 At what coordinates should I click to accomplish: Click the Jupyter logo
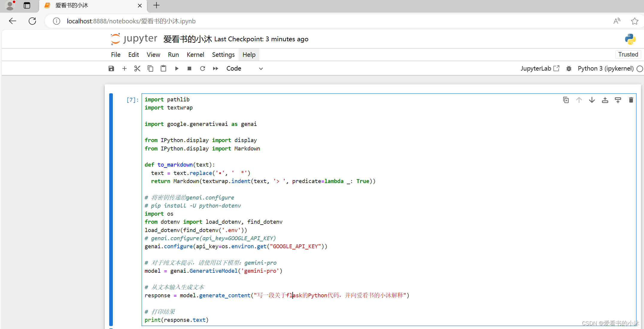133,39
